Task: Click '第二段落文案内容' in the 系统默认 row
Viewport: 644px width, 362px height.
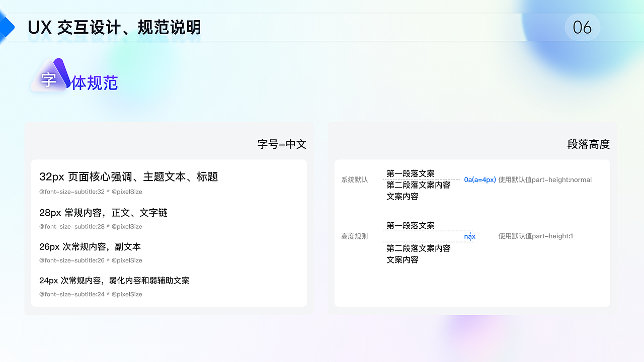Action: [419, 185]
